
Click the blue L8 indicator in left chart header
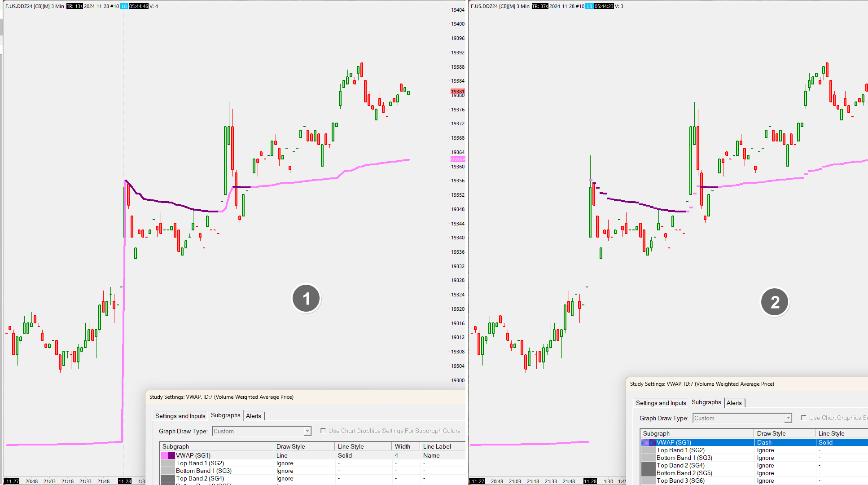124,6
